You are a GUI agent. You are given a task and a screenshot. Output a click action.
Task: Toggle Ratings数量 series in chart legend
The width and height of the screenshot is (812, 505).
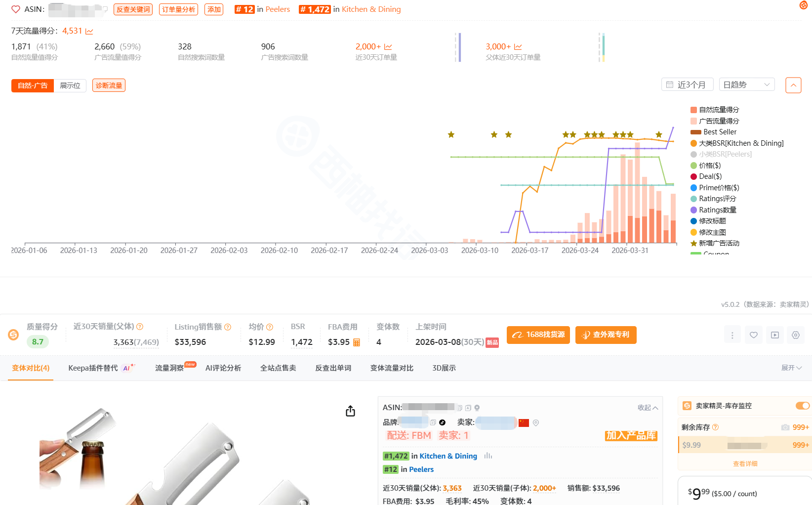click(x=717, y=210)
